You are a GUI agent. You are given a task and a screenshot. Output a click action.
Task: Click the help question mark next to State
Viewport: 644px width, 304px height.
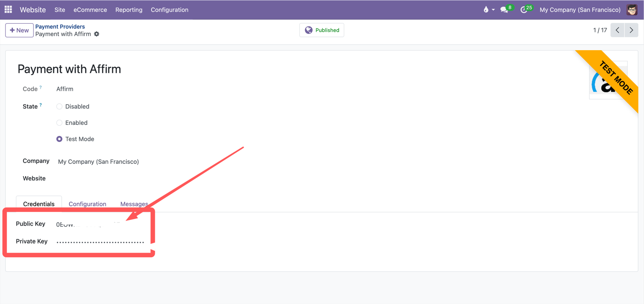[x=41, y=105]
